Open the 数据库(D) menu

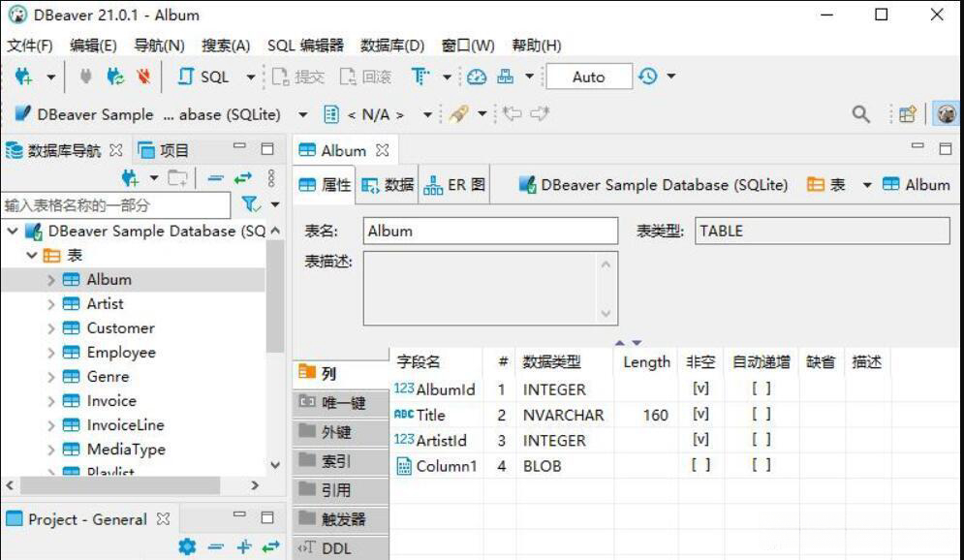pos(392,46)
